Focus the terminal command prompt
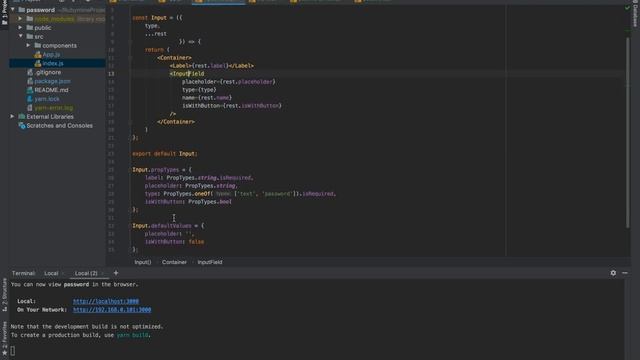 [13, 351]
